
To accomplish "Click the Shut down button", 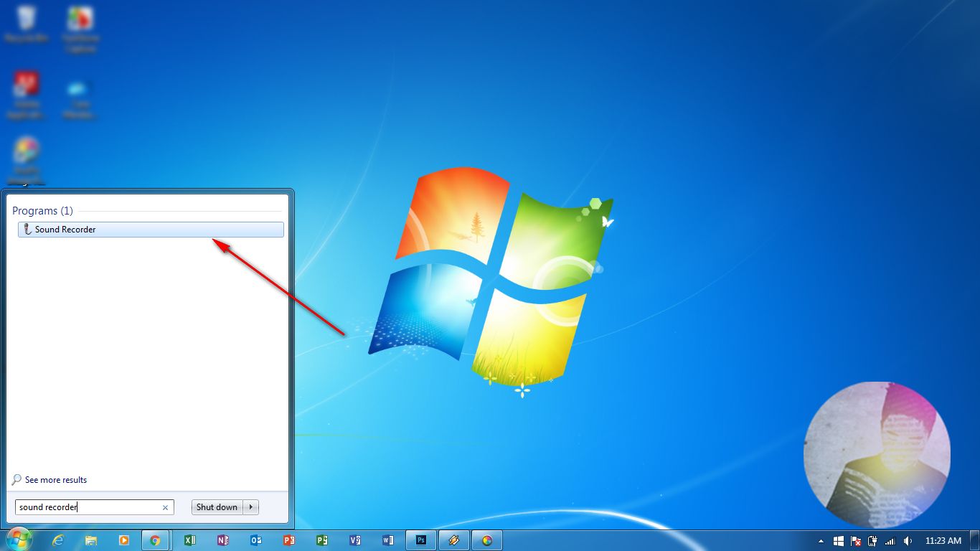I will pos(217,507).
